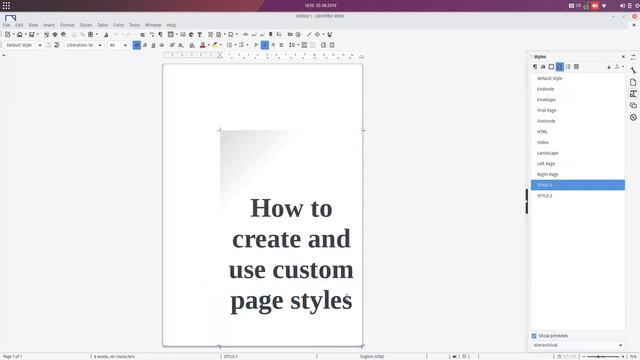Click the Find & Replace magnifier icon
This screenshot has height=360, width=640.
click(142, 35)
